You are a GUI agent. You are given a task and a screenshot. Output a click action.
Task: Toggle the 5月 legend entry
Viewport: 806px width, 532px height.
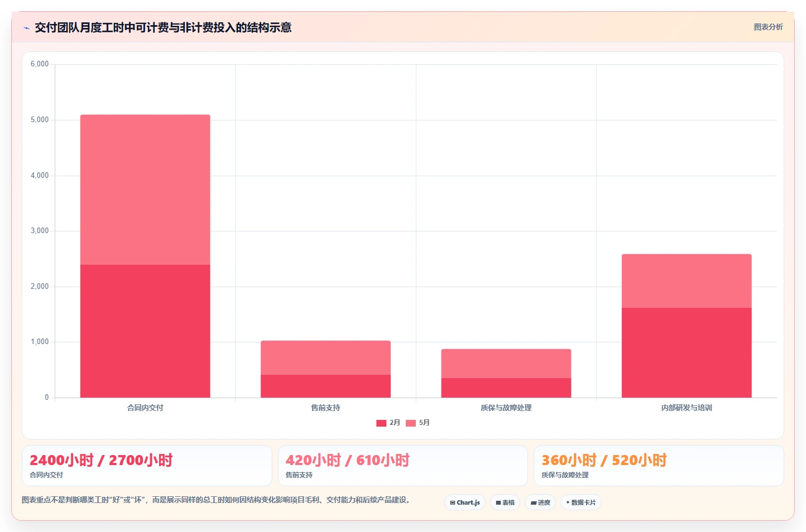pos(418,423)
